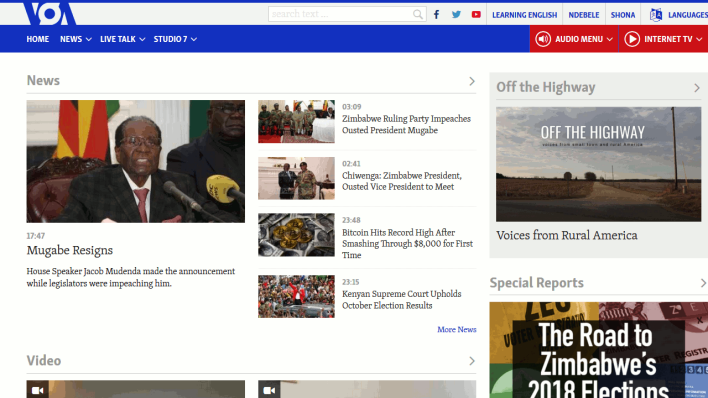
Task: Click the Special Reports section arrow
Action: click(703, 283)
